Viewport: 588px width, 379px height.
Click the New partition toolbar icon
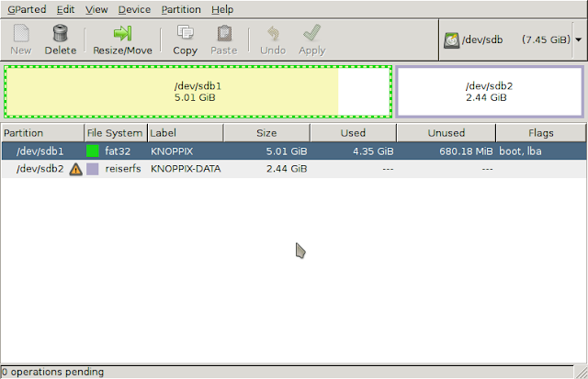point(21,33)
